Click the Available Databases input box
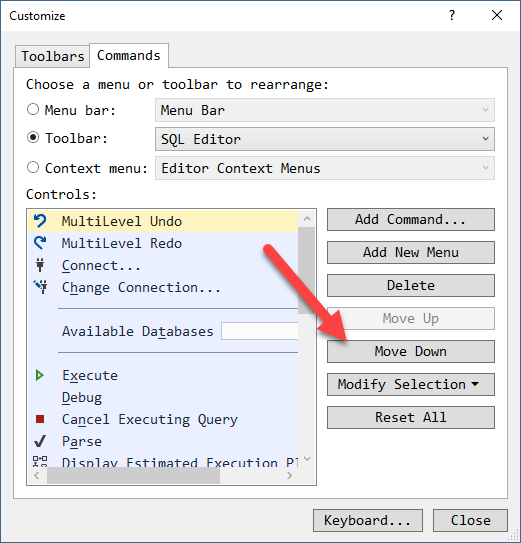Image resolution: width=521 pixels, height=543 pixels. (259, 331)
